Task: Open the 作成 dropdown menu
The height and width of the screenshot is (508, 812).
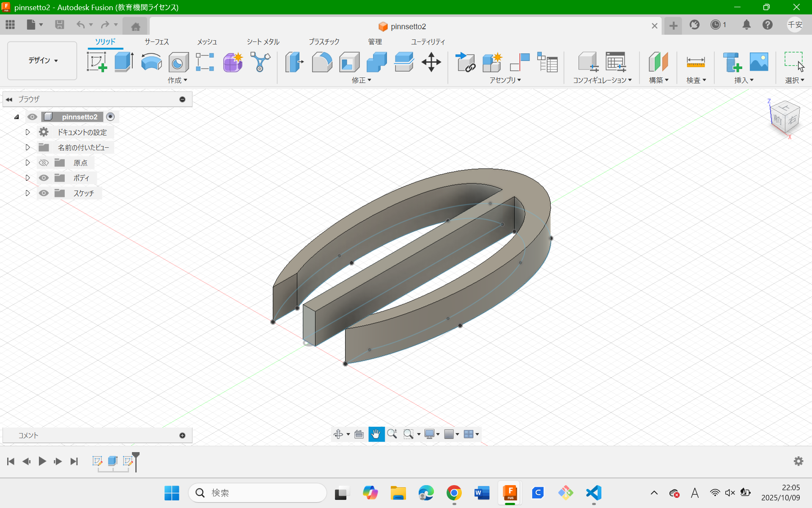Action: pyautogui.click(x=177, y=80)
